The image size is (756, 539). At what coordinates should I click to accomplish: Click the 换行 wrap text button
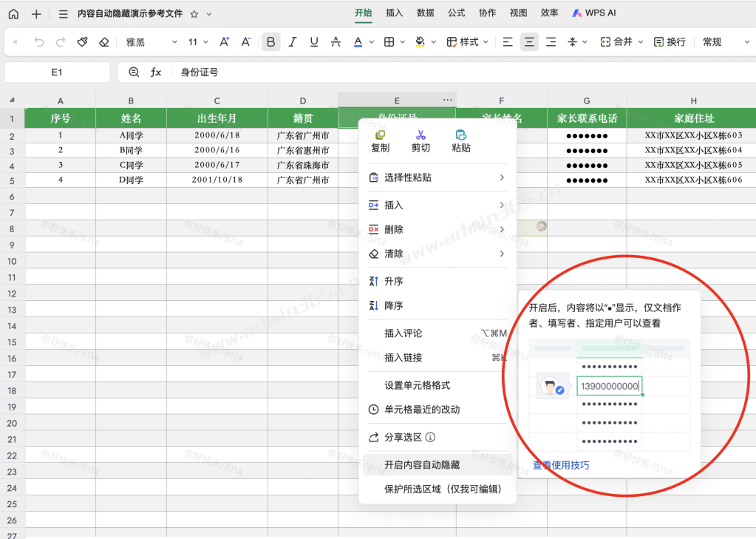(x=670, y=42)
